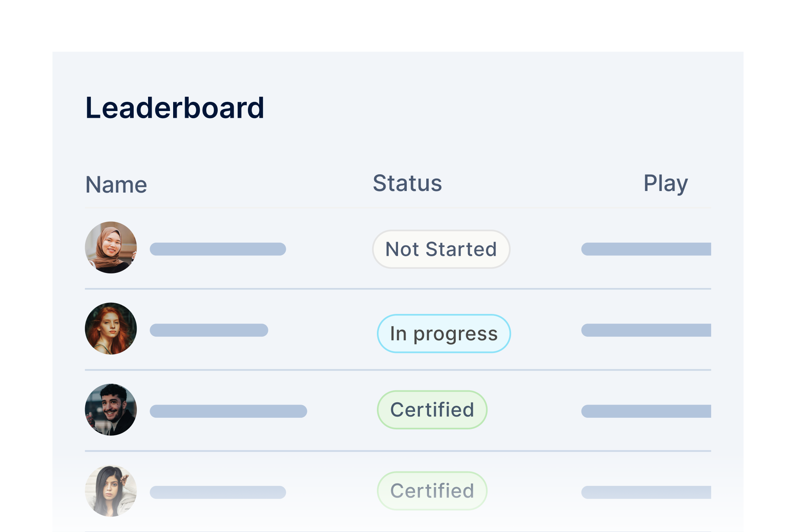Click the red-haired woman's avatar
This screenshot has width=796, height=532.
click(111, 329)
